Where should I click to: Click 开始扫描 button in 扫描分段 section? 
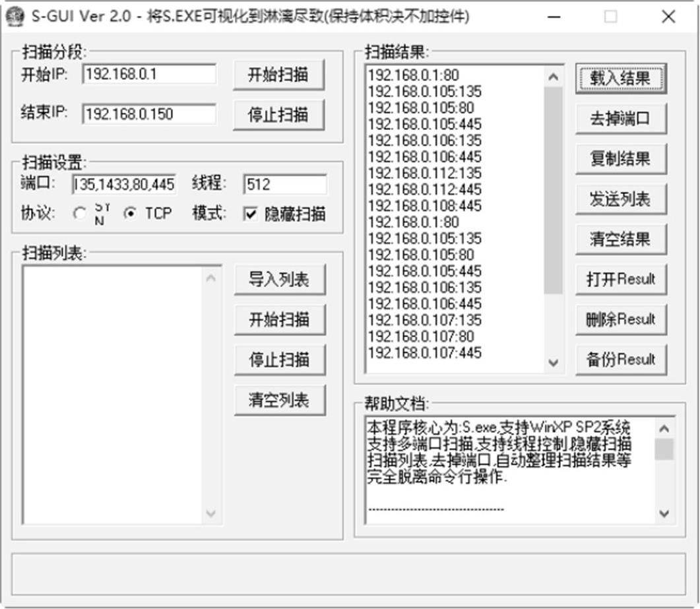(x=278, y=75)
